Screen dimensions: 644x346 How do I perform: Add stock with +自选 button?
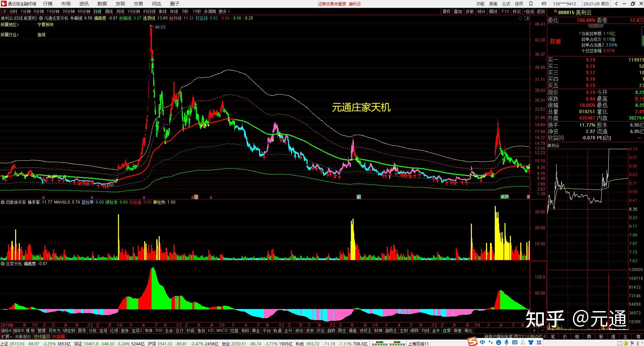529,11
